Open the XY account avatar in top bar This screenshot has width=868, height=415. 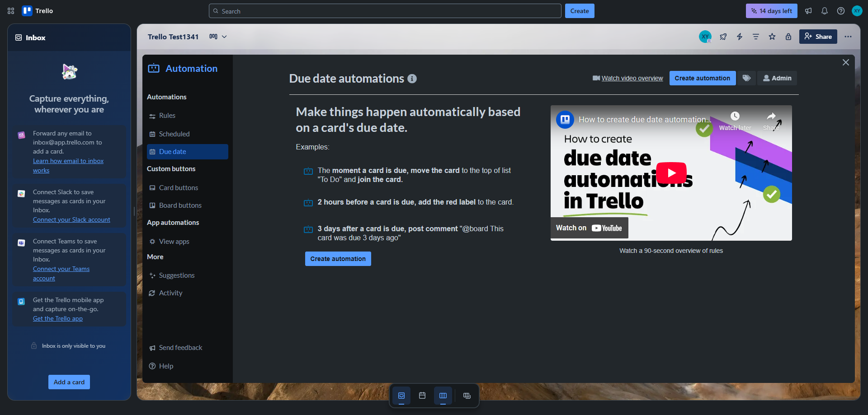[857, 11]
